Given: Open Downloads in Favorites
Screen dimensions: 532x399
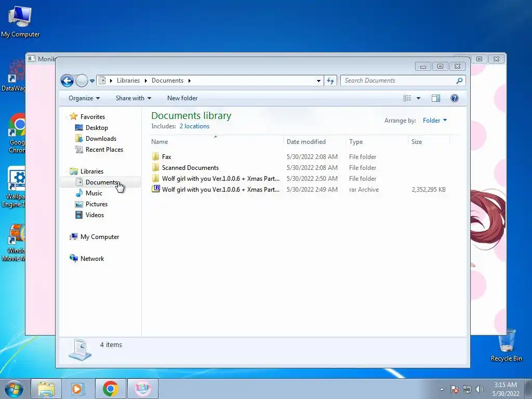Looking at the screenshot, I should point(101,138).
